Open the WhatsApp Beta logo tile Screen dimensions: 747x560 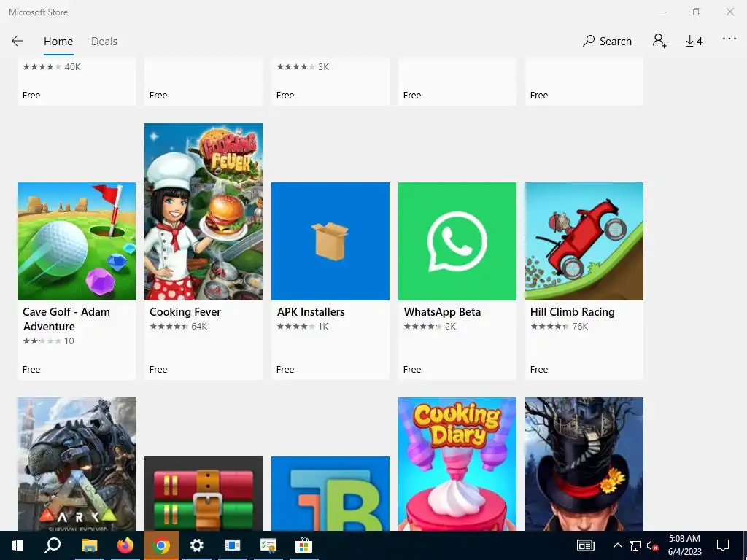click(x=457, y=241)
